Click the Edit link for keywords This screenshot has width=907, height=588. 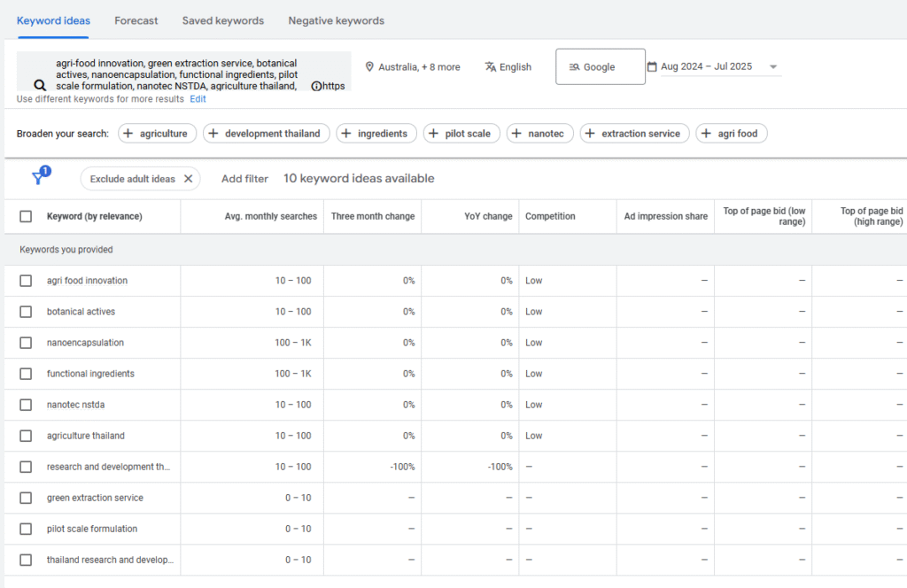pyautogui.click(x=198, y=99)
